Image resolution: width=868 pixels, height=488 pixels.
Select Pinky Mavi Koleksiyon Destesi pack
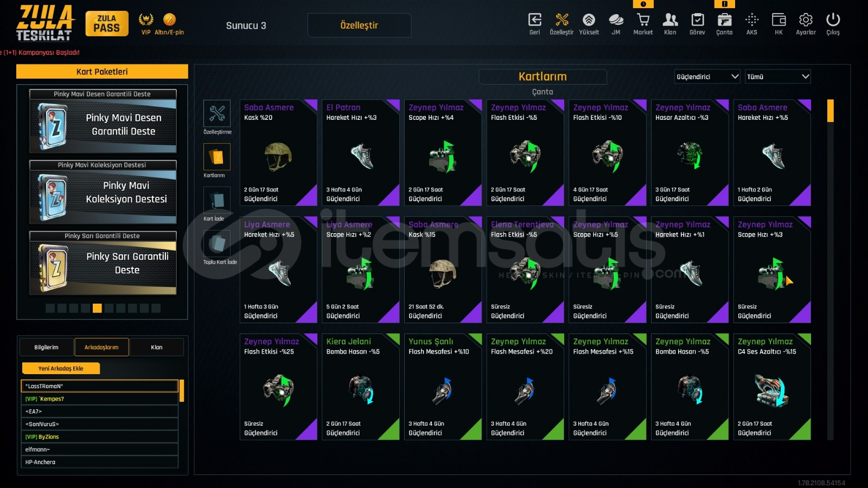(103, 192)
